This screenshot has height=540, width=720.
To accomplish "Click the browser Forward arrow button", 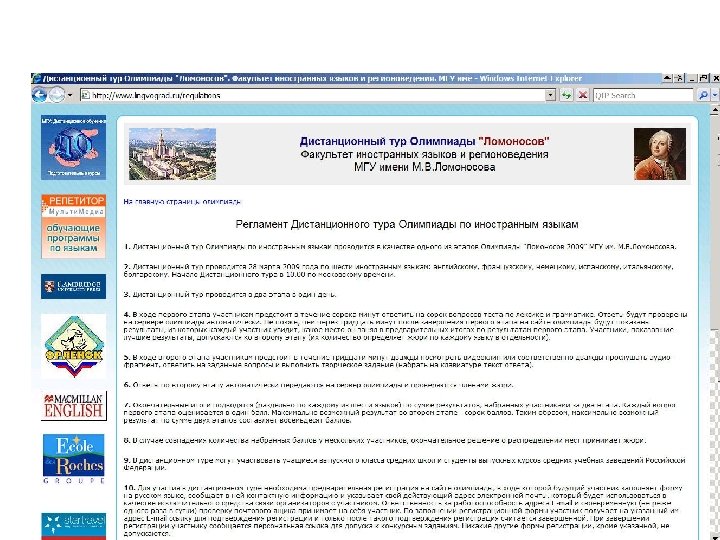I will 57,95.
